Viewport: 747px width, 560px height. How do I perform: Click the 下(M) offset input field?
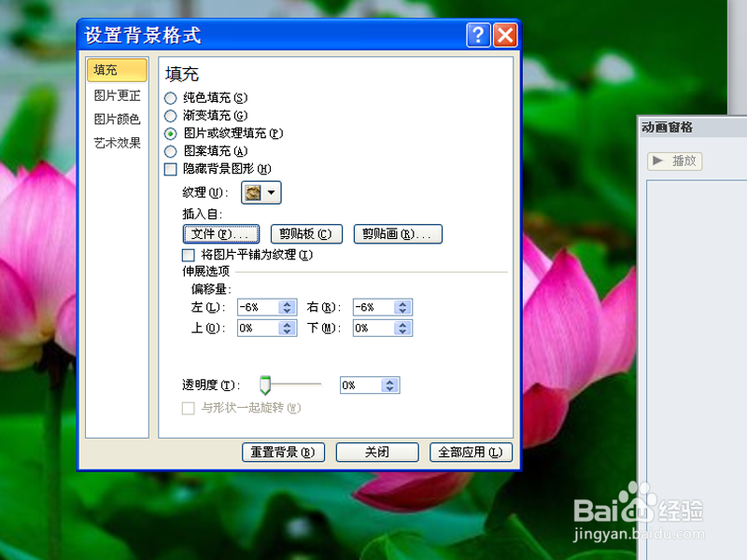[x=373, y=329]
